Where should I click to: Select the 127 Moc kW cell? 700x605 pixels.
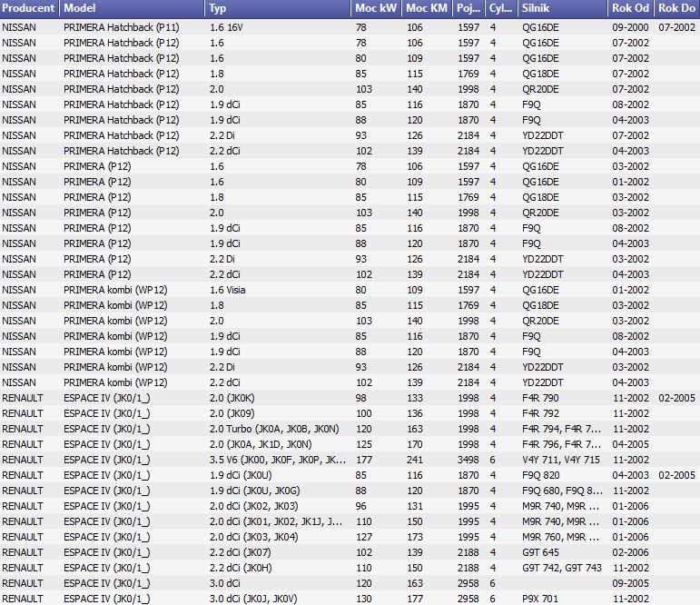pos(364,537)
